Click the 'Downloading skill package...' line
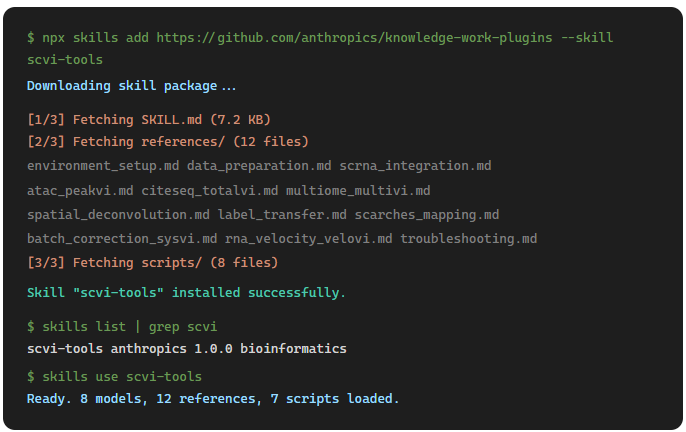686x432 pixels. tap(132, 86)
